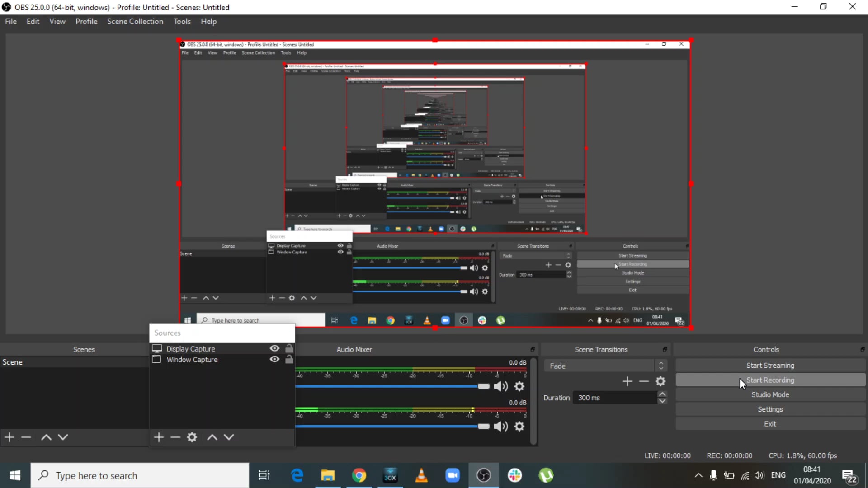The image size is (868, 488).
Task: Remove selected source with minus icon
Action: click(x=175, y=437)
